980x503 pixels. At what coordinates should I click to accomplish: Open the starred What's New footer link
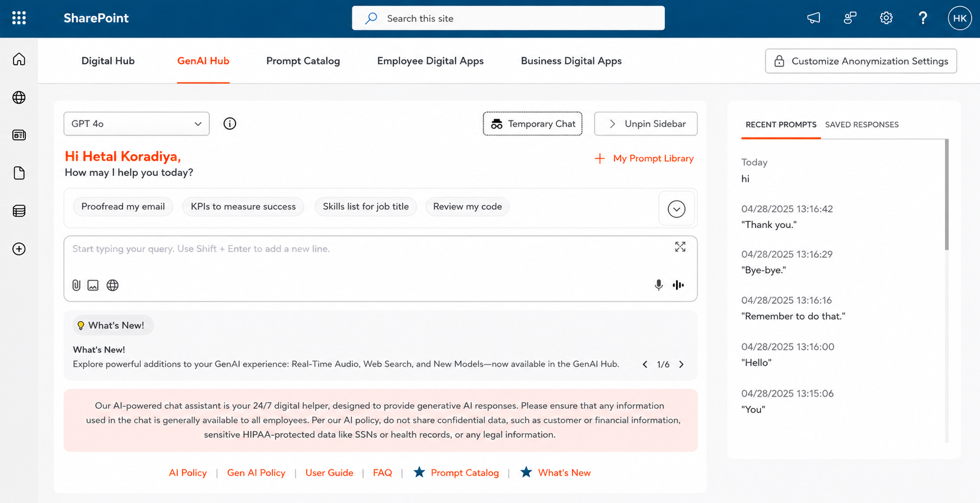tap(555, 473)
